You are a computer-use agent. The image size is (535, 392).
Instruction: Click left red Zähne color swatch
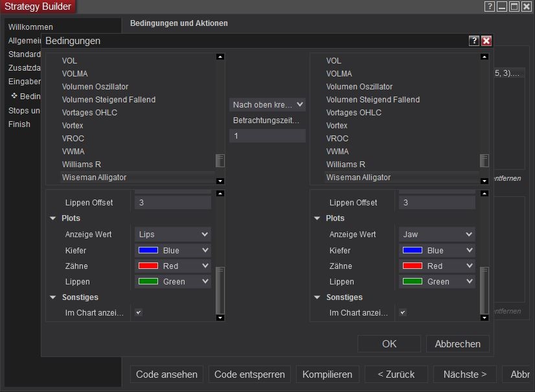coord(148,266)
